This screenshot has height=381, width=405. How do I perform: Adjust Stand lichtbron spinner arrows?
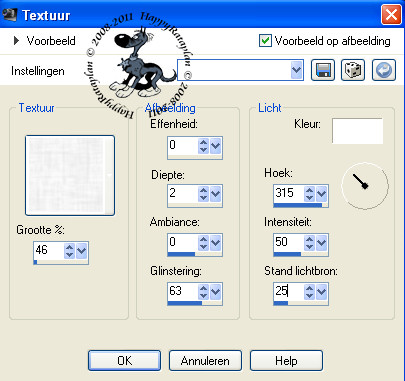pyautogui.click(x=309, y=292)
